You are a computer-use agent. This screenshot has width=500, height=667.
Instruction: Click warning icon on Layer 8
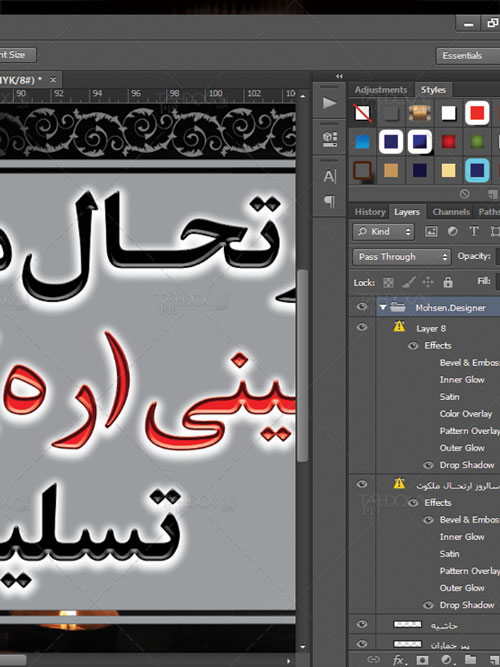coord(399,327)
